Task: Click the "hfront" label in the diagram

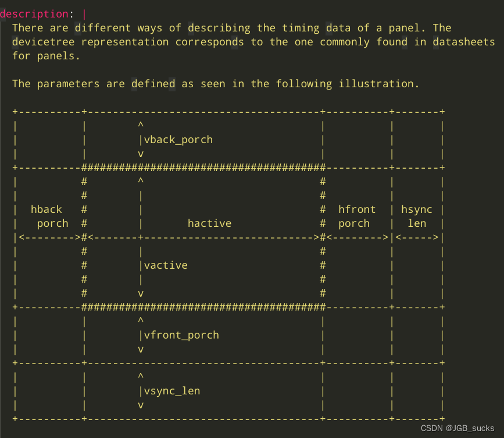Action: point(357,209)
